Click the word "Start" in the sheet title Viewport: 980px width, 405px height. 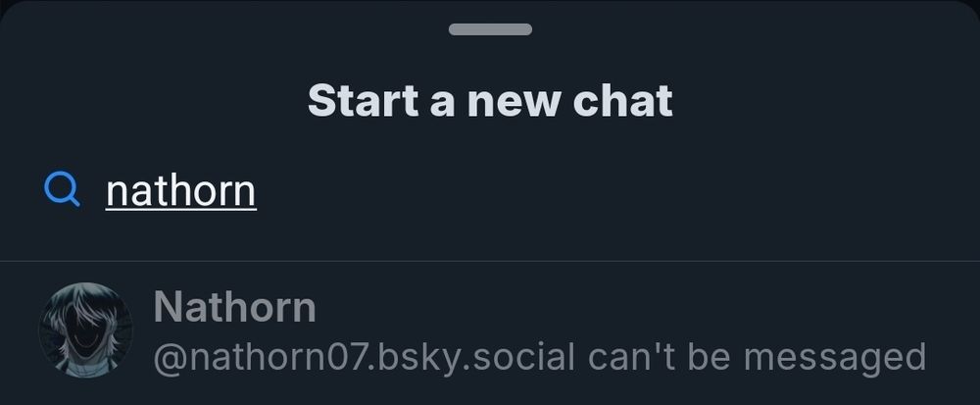(x=364, y=101)
